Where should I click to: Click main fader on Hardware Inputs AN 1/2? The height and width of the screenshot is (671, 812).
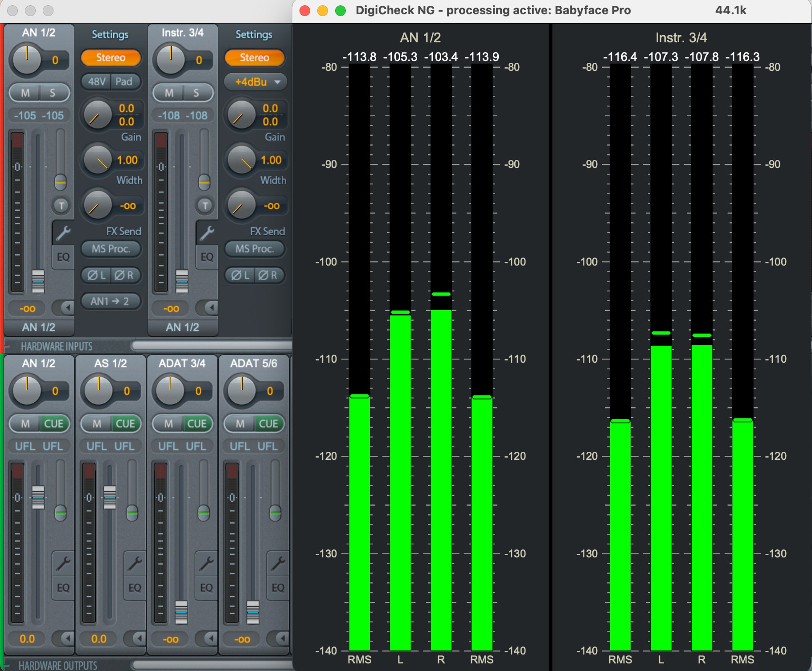pos(38,281)
